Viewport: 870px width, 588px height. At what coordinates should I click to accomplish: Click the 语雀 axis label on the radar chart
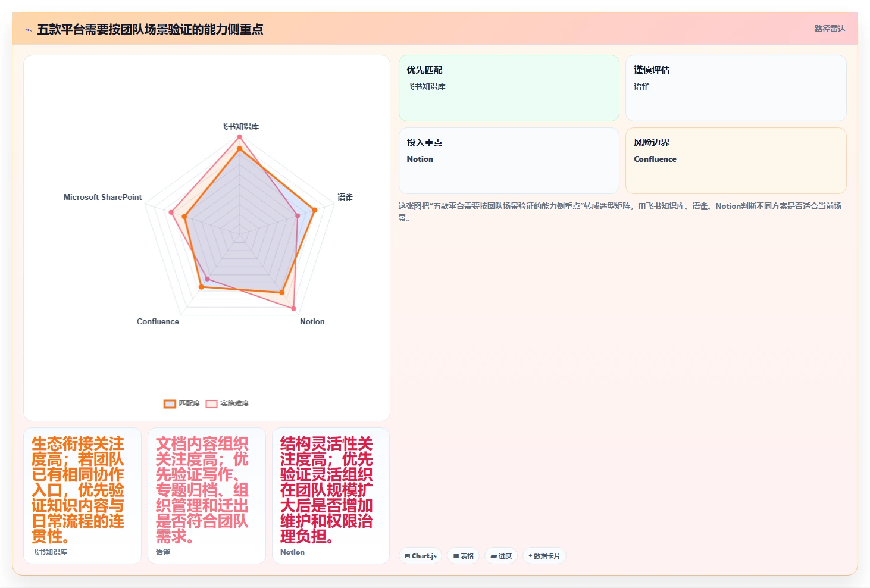(x=345, y=197)
